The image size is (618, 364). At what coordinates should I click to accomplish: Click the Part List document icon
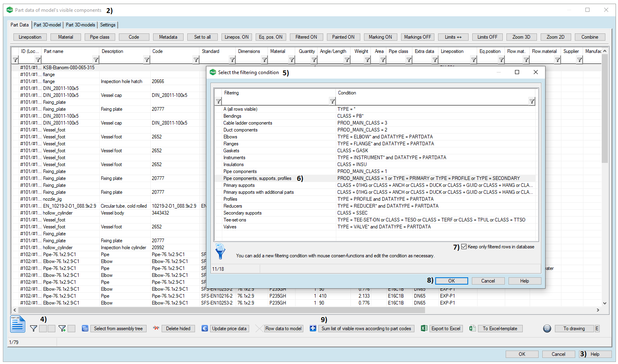(18, 325)
